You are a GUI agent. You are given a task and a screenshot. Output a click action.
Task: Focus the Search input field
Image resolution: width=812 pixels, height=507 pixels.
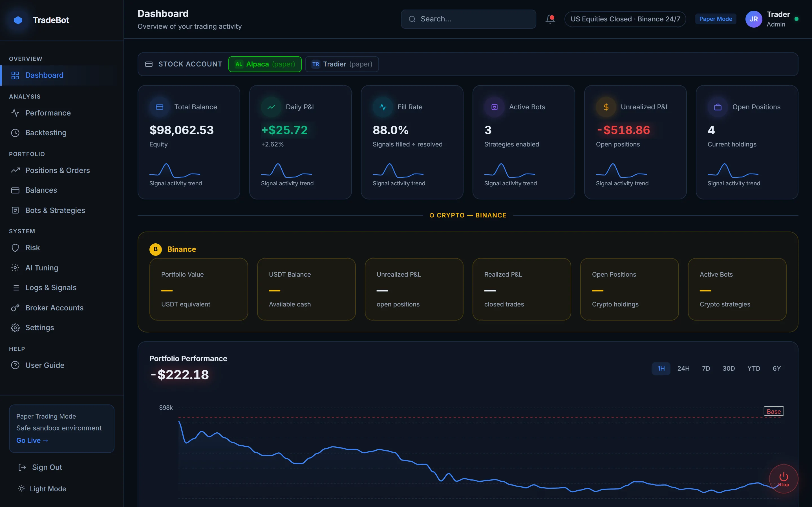[468, 19]
